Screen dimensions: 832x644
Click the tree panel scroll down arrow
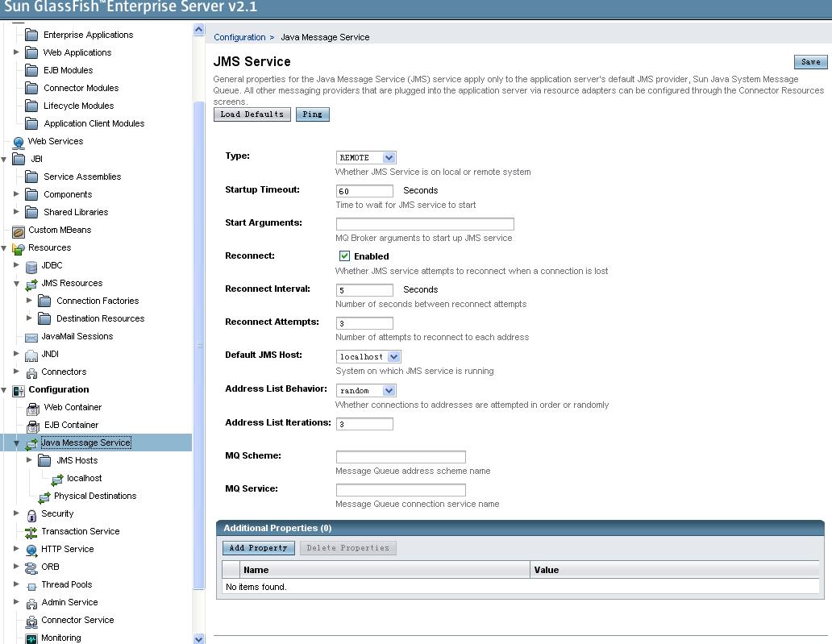(199, 638)
